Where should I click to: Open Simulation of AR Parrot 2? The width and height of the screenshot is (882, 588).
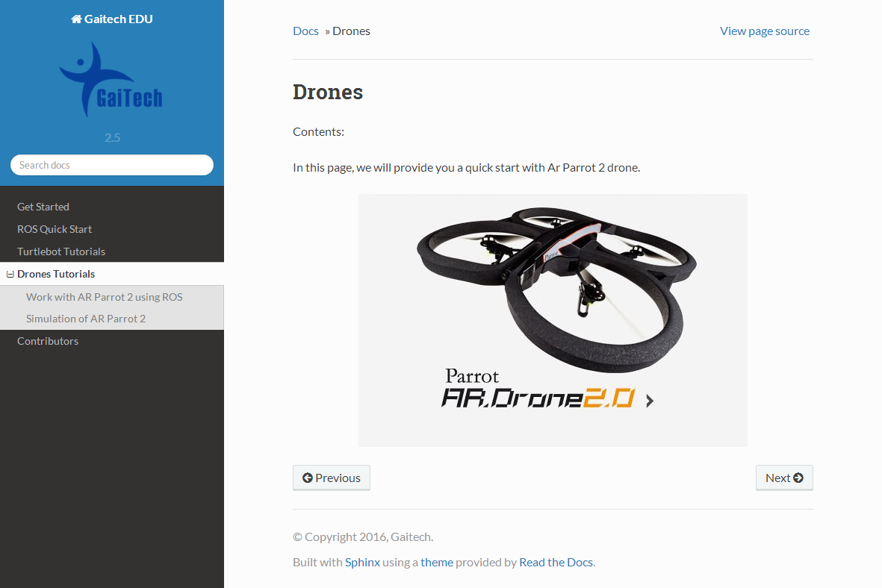(112, 319)
